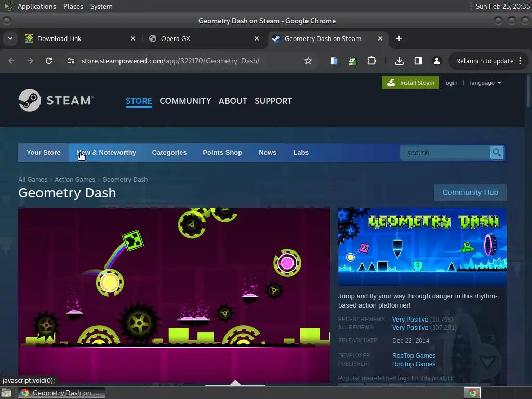The height and width of the screenshot is (399, 532).
Task: Click the Action Games breadcrumb
Action: 75,179
